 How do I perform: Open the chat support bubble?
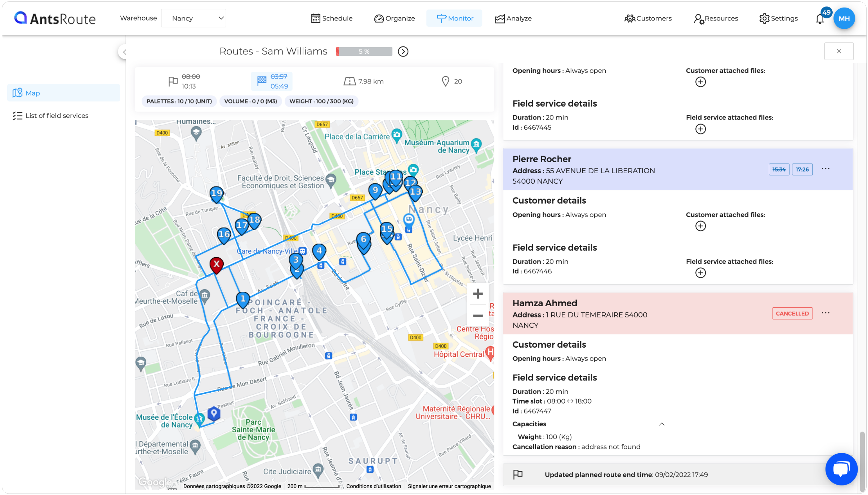(841, 469)
